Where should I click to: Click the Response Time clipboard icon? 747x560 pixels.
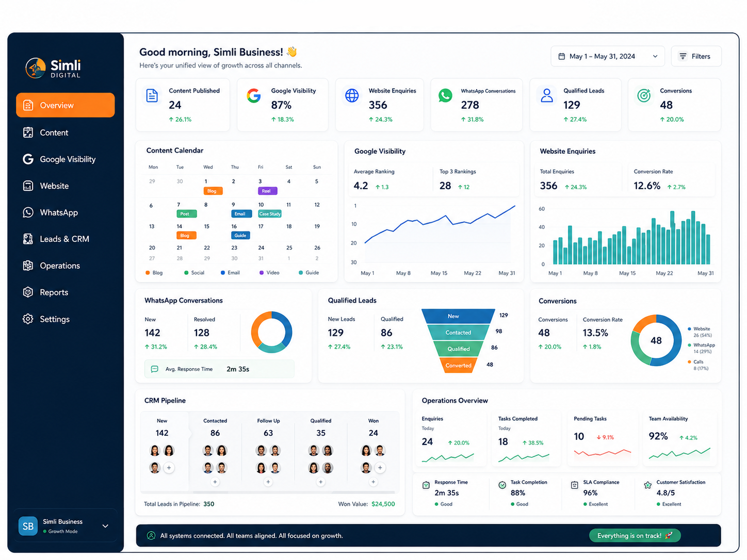pyautogui.click(x=426, y=485)
